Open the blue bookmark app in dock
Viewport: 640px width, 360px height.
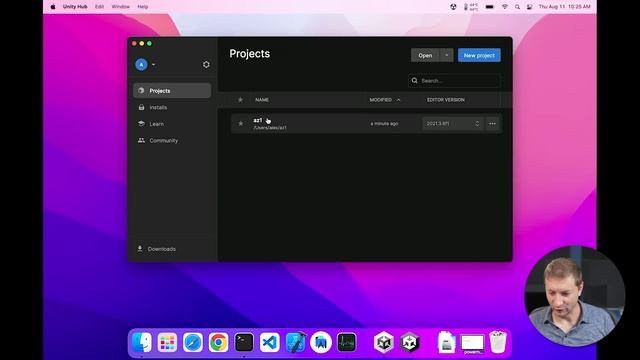tap(321, 342)
